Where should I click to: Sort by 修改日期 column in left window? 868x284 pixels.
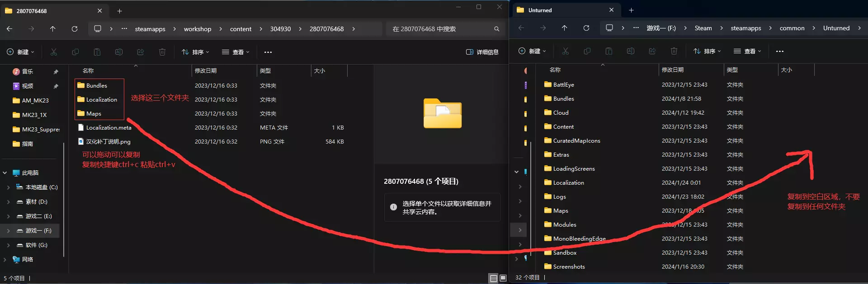224,71
